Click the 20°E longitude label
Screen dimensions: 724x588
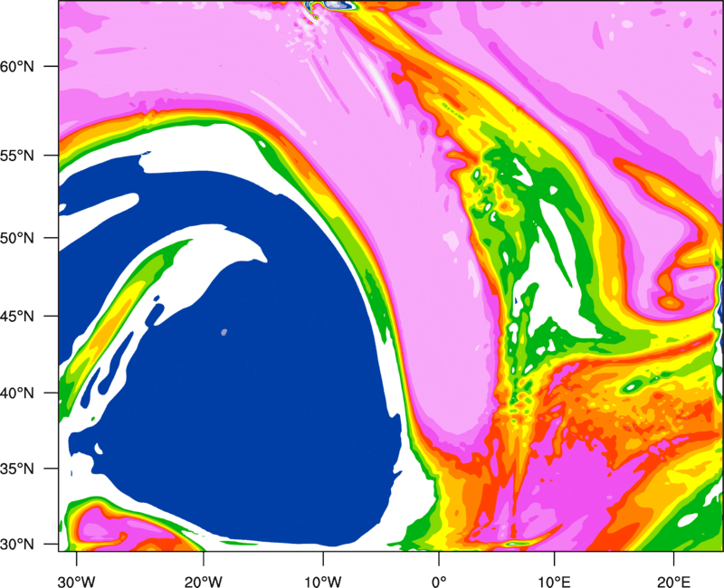(x=673, y=582)
